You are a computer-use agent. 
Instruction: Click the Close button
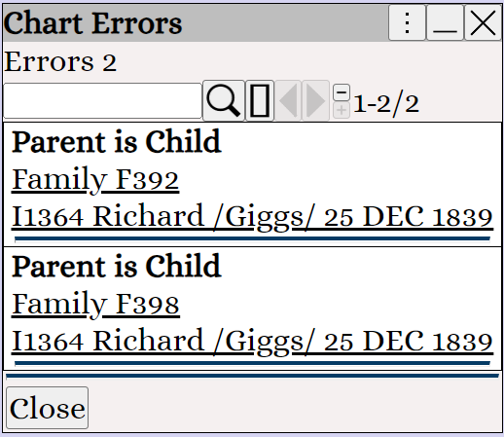(x=48, y=408)
